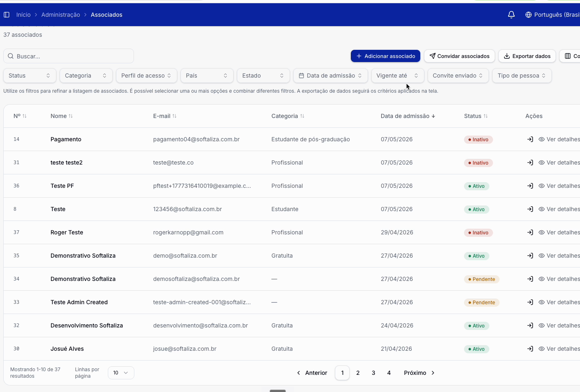The height and width of the screenshot is (392, 580).
Task: Toggle the sidebar panel icon
Action: (7, 15)
